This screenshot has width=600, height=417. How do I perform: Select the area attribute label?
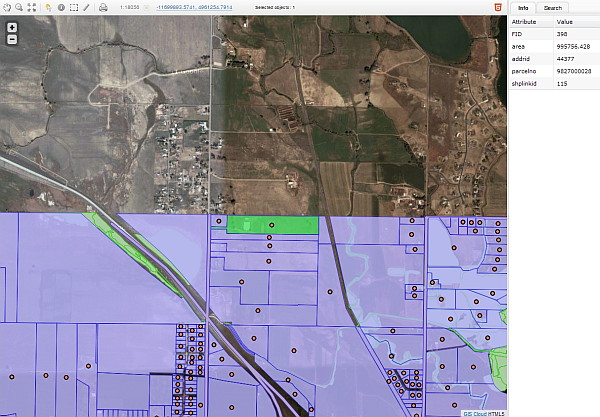(x=518, y=46)
